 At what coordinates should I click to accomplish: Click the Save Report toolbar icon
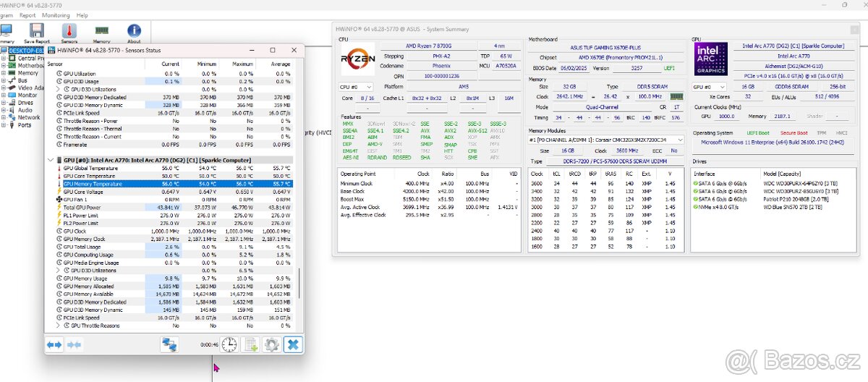37,33
